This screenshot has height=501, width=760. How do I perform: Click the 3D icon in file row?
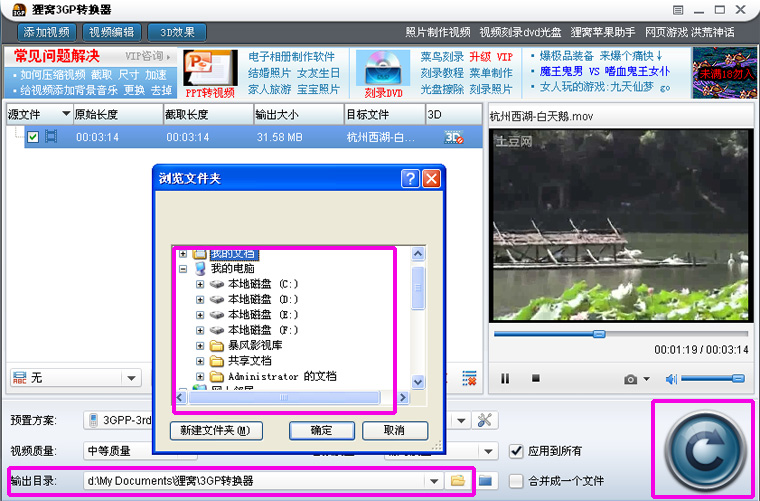click(x=454, y=137)
